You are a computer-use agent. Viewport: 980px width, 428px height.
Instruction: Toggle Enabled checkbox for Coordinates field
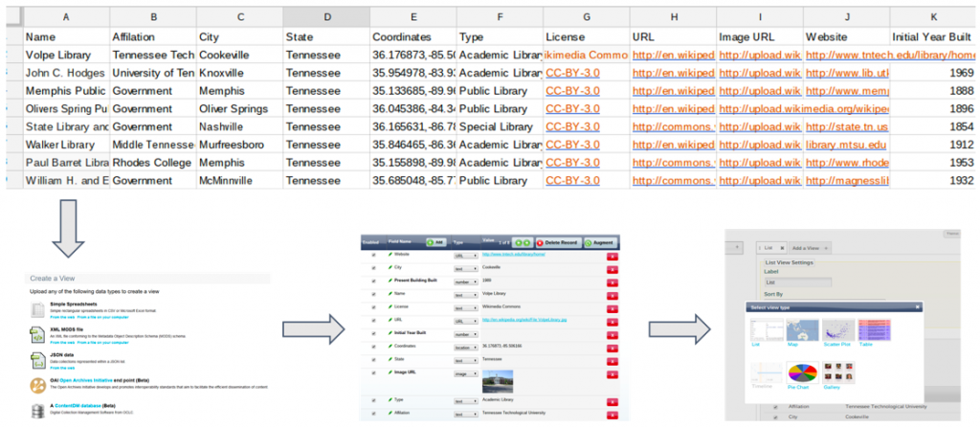(373, 348)
